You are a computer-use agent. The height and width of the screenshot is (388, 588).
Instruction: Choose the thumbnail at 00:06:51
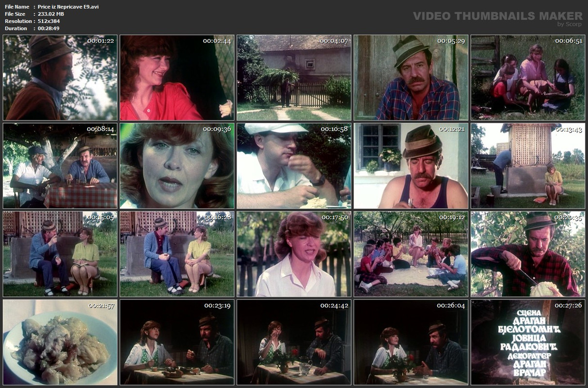pyautogui.click(x=528, y=78)
